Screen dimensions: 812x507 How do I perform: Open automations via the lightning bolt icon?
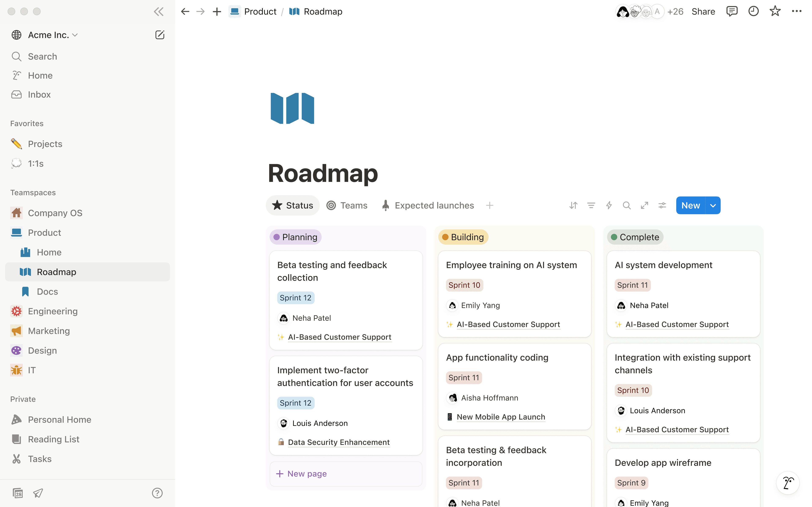pos(609,205)
